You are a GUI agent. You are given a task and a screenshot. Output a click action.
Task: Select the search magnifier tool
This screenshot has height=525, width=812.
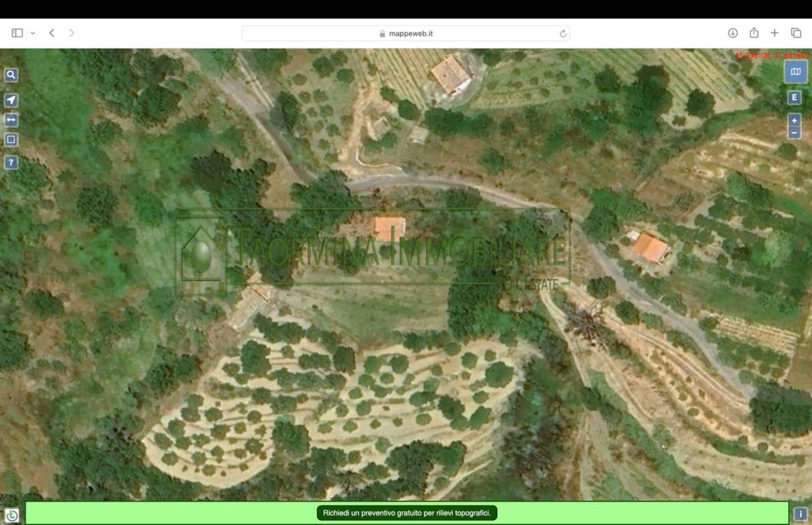tap(10, 74)
